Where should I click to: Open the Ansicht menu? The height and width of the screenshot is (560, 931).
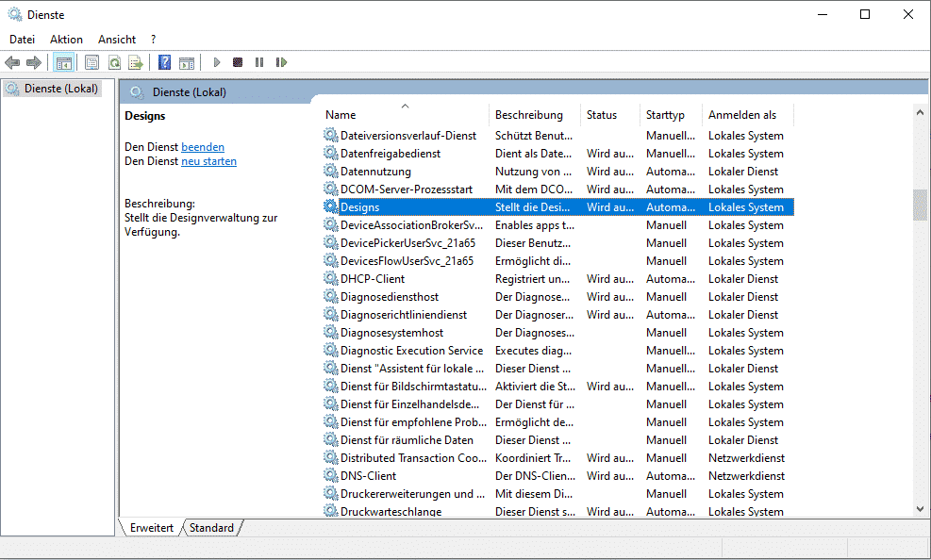coord(117,40)
